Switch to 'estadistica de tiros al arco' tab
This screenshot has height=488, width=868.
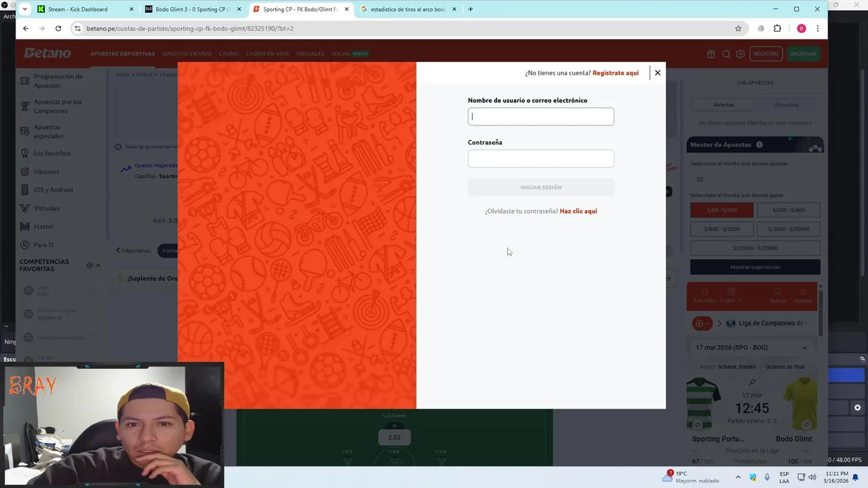tap(408, 9)
